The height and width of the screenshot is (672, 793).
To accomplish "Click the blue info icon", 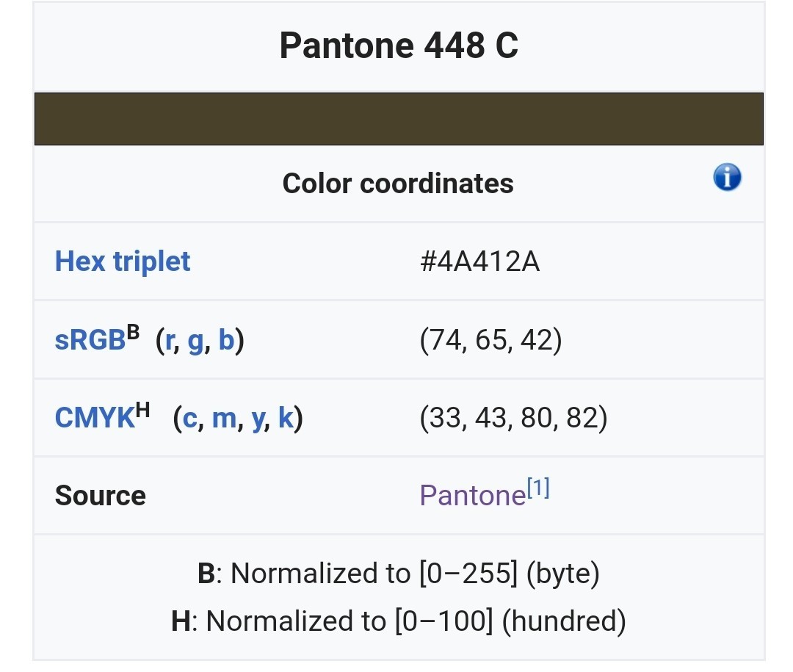I will click(x=727, y=178).
